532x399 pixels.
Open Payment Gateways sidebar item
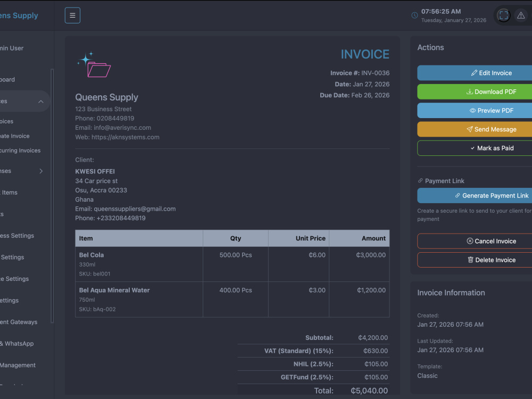click(x=19, y=322)
